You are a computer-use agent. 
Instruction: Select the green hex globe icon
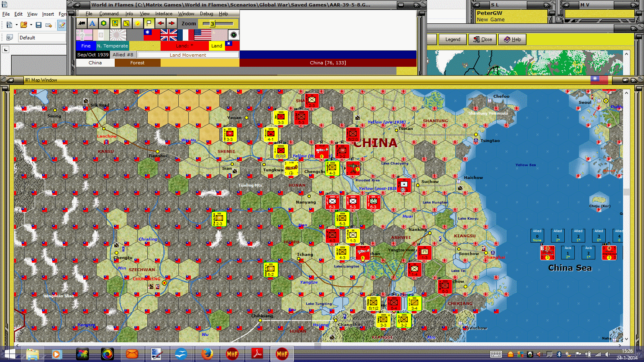click(103, 23)
